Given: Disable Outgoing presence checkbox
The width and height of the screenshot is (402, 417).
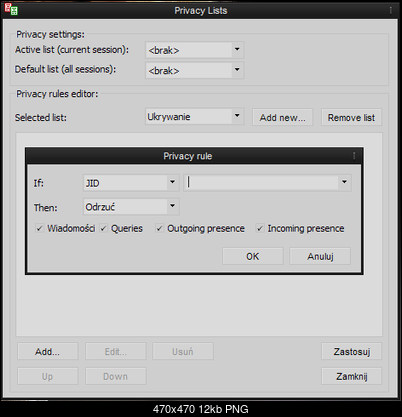Looking at the screenshot, I should pyautogui.click(x=160, y=228).
